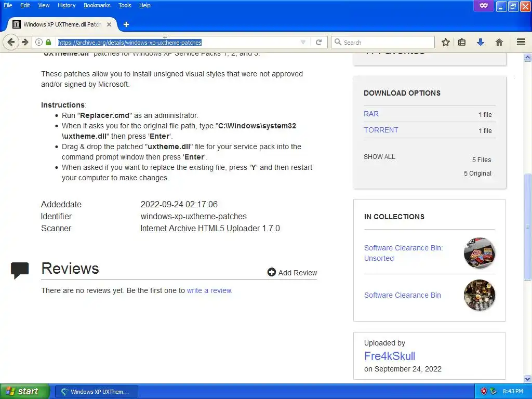Image resolution: width=532 pixels, height=399 pixels.
Task: Go to the home page icon
Action: point(499,42)
